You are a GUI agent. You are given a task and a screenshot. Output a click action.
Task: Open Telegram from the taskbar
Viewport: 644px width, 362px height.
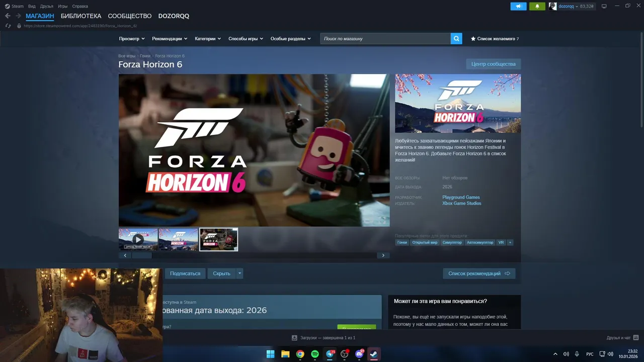[x=330, y=354]
